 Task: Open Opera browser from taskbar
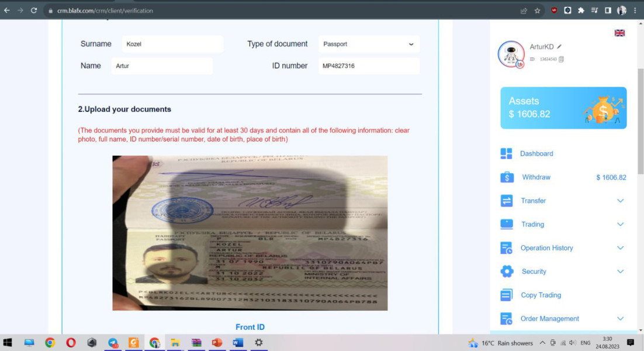(71, 342)
